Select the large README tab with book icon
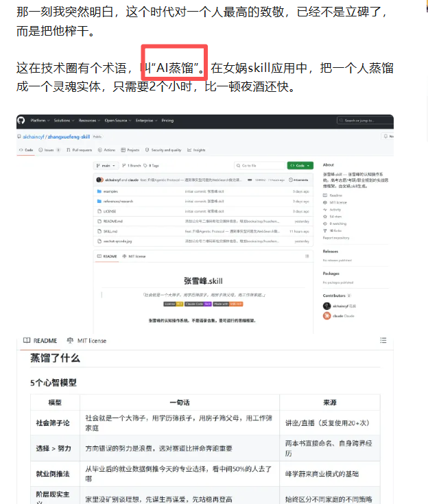This screenshot has height=504, width=428. pyautogui.click(x=40, y=341)
